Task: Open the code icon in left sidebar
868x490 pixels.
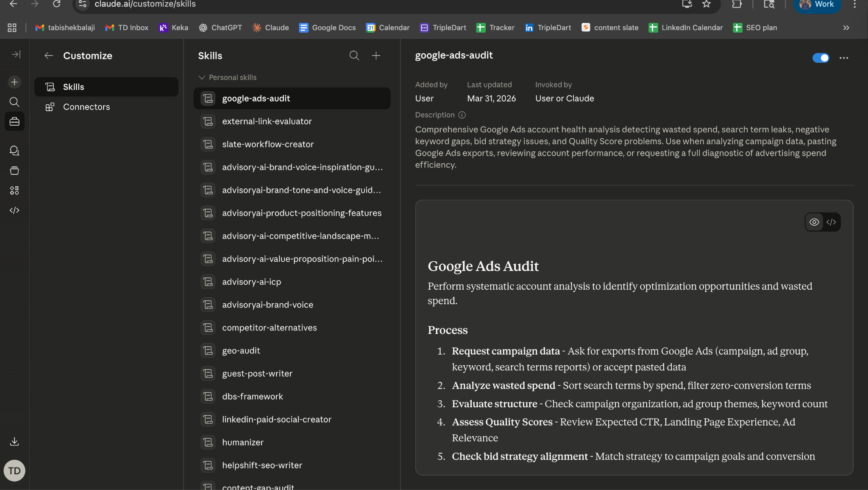Action: [x=14, y=210]
